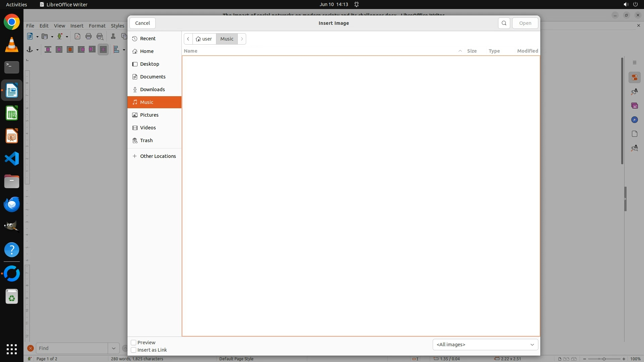Open Sidebar Settings hamburger icon
Viewport: 644px width, 362px height.
[634, 63]
